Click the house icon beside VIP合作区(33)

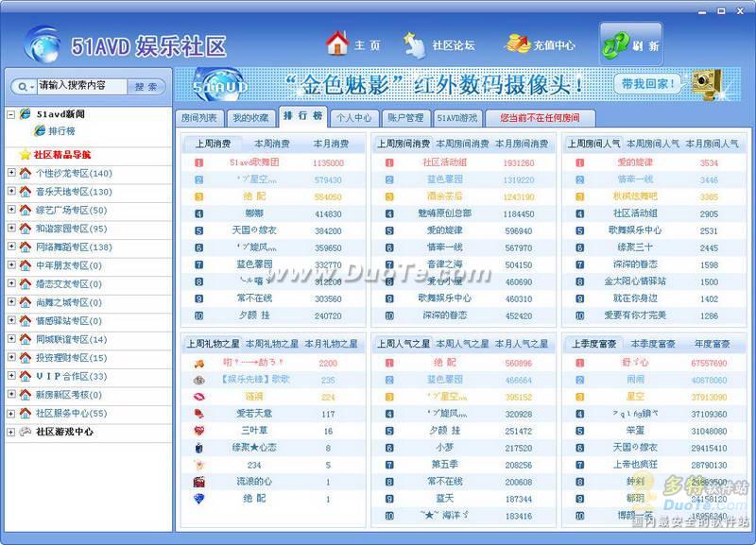pos(26,376)
